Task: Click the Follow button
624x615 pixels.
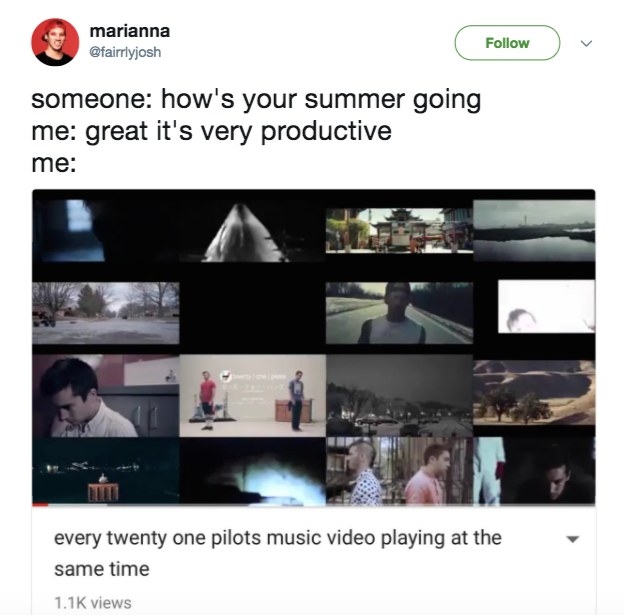Action: pyautogui.click(x=507, y=43)
